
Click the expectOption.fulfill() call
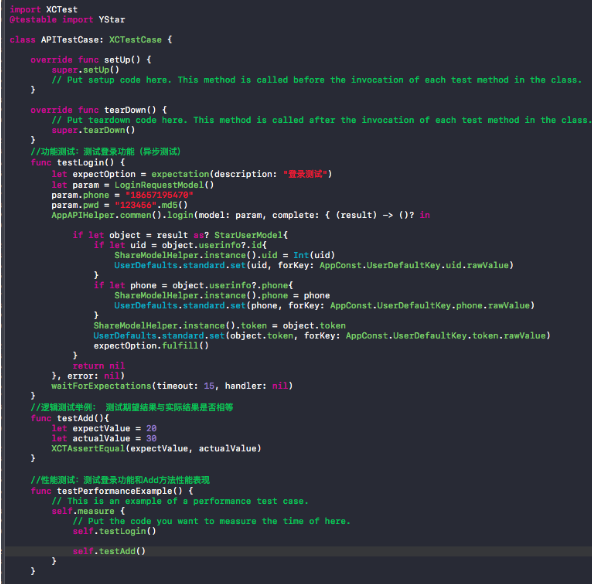[151, 346]
